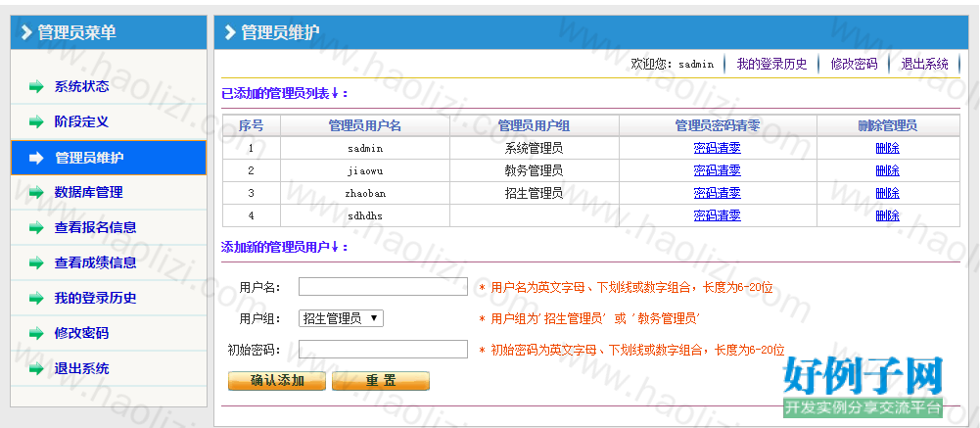980x428 pixels.
Task: Click username cell jiaowu in table
Action: coord(365,170)
